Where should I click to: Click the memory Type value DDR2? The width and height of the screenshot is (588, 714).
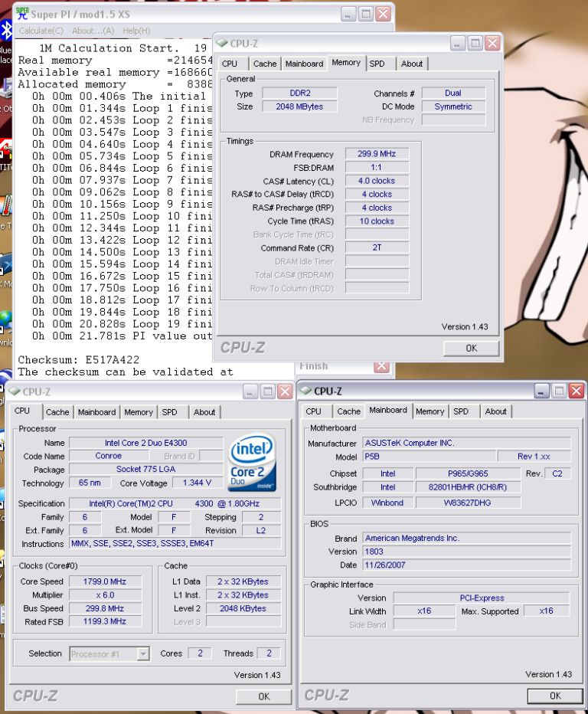(x=299, y=93)
